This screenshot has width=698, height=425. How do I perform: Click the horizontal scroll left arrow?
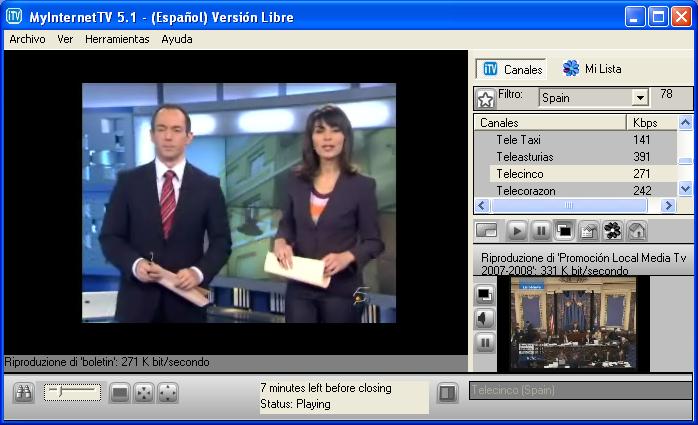482,205
